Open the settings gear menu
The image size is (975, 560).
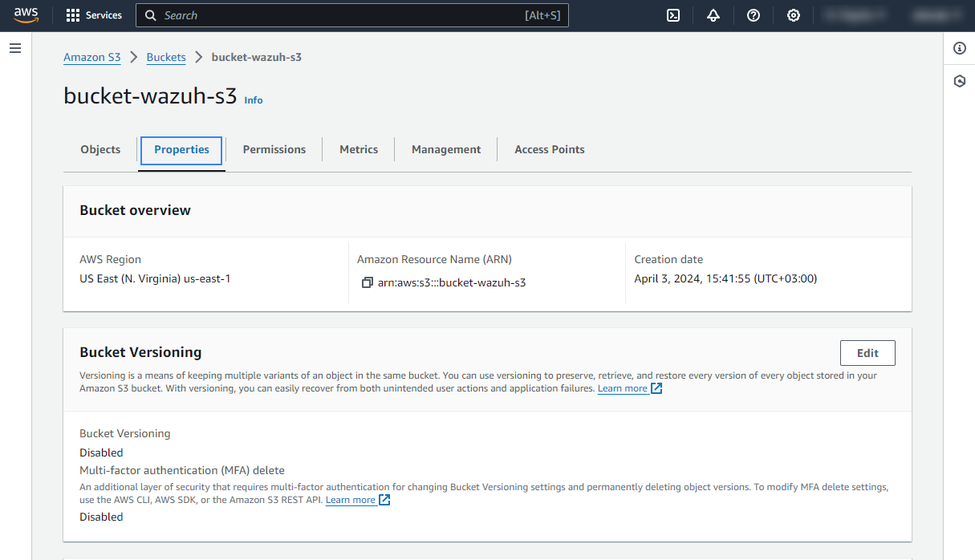click(793, 15)
